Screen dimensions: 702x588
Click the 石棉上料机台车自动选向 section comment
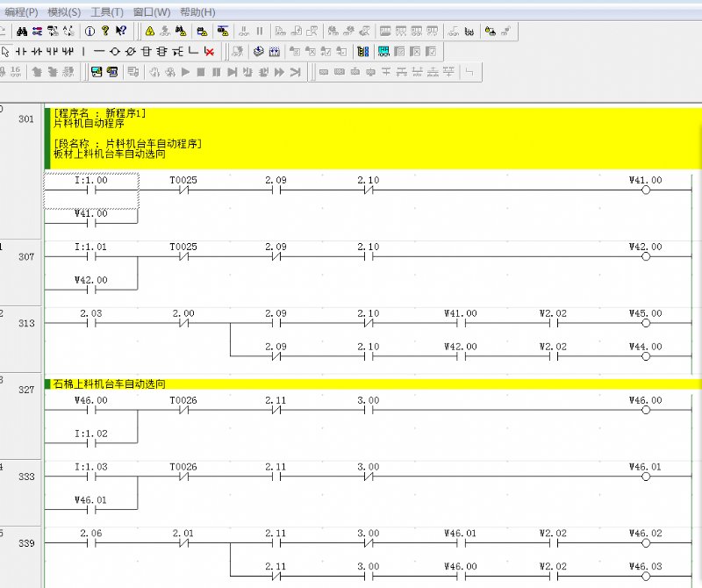pyautogui.click(x=111, y=384)
